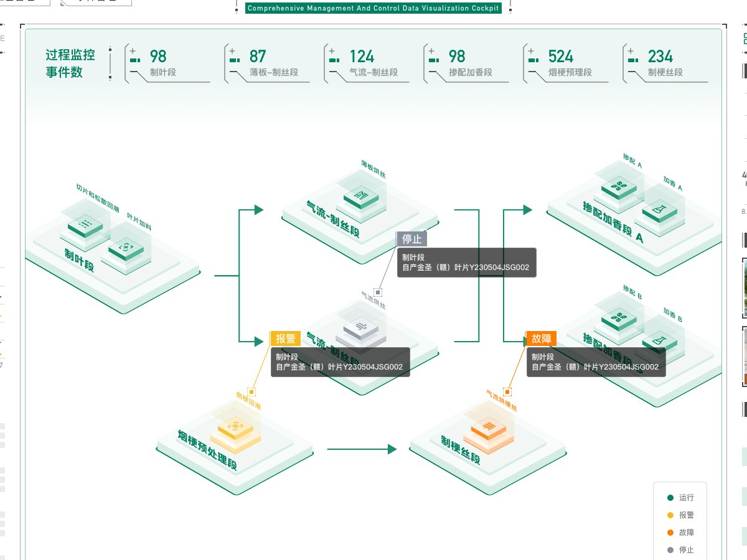Click the 气流-制丝段 label beneath 薄板烘丝
The image size is (747, 560).
(x=333, y=220)
